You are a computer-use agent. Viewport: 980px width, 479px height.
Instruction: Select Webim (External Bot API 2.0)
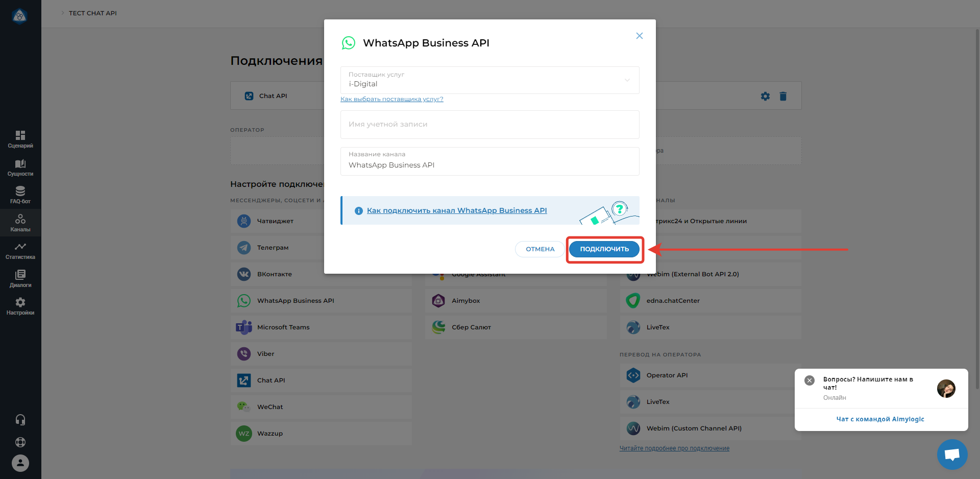click(x=710, y=274)
